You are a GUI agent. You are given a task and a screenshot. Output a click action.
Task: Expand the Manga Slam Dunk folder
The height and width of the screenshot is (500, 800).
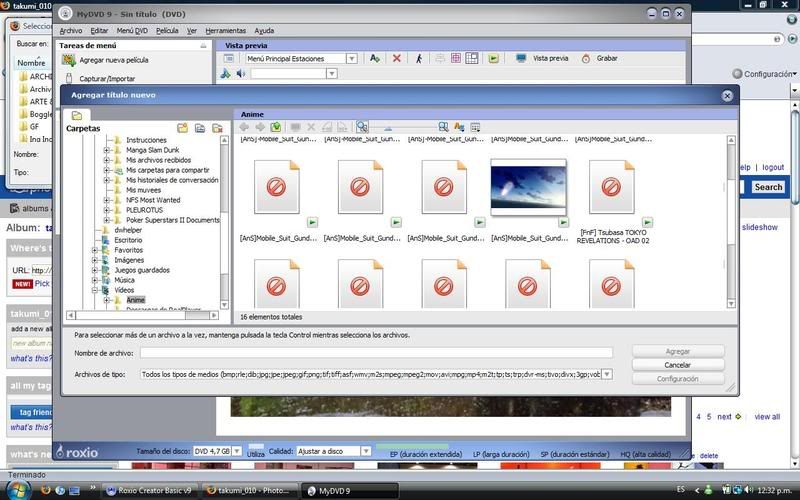107,150
